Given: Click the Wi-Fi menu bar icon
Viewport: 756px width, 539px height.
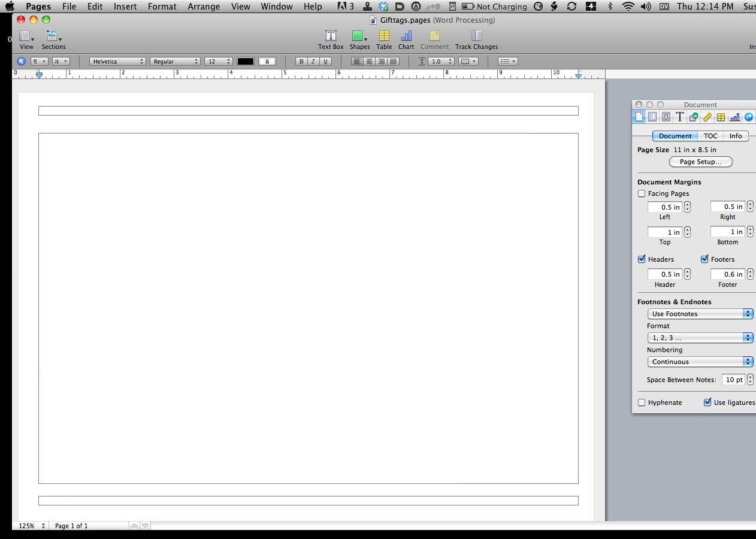Looking at the screenshot, I should [628, 7].
